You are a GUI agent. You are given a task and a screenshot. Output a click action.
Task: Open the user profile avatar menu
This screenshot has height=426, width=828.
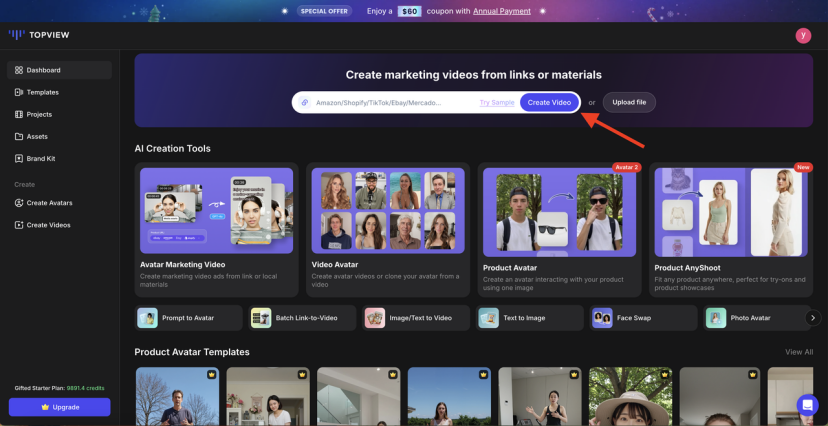pos(803,35)
